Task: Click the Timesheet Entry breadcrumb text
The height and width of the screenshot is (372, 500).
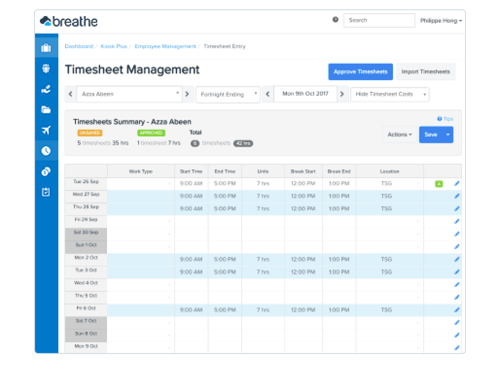Action: [x=224, y=46]
